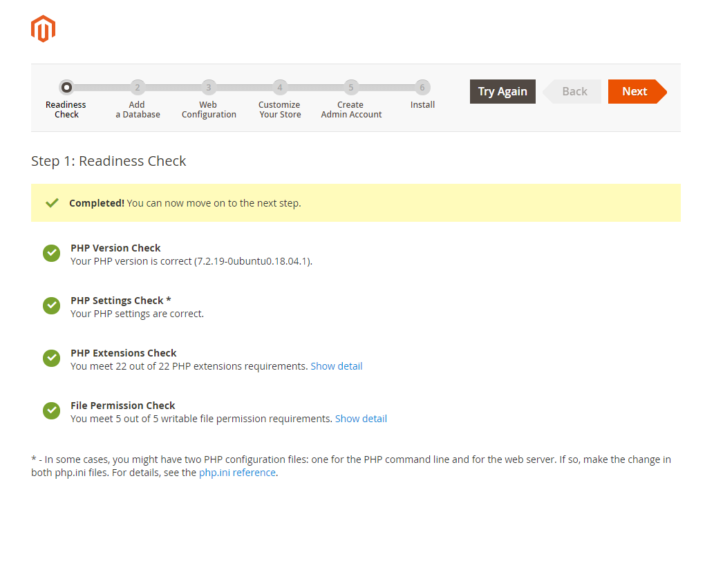This screenshot has height=588, width=705.
Task: Open the php.ini reference link
Action: point(237,473)
